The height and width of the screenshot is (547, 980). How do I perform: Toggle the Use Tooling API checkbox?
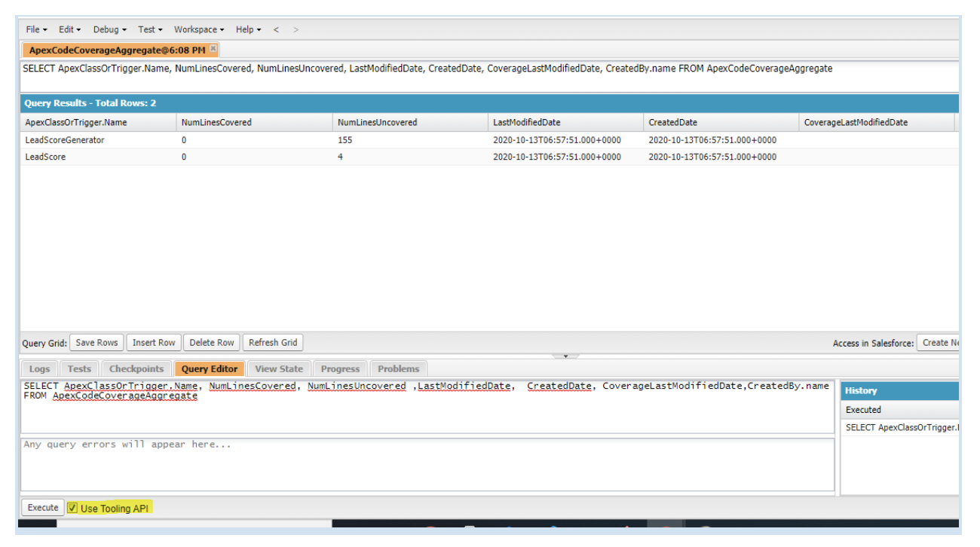[72, 508]
